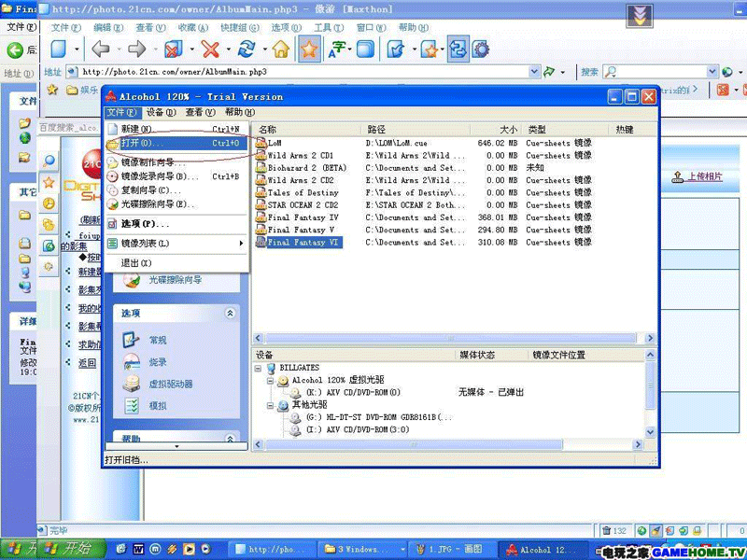Sort image list by 大小 column
This screenshot has height=560, width=747.
497,130
